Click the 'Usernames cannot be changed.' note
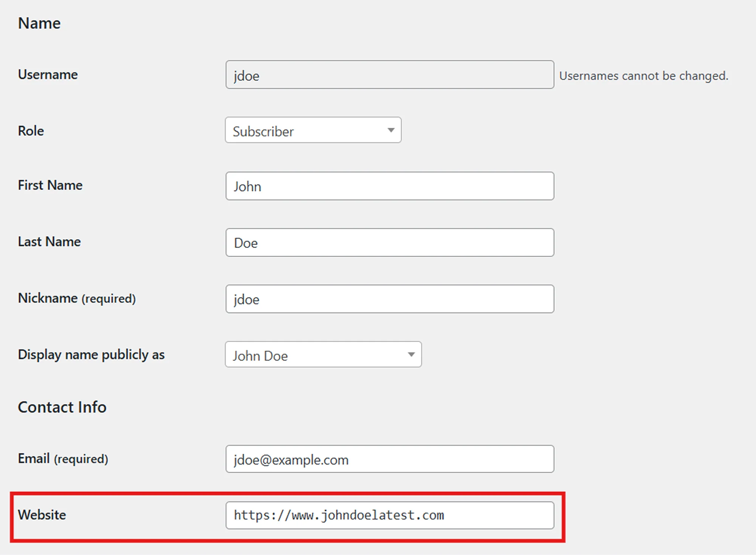The image size is (756, 555). click(x=643, y=76)
